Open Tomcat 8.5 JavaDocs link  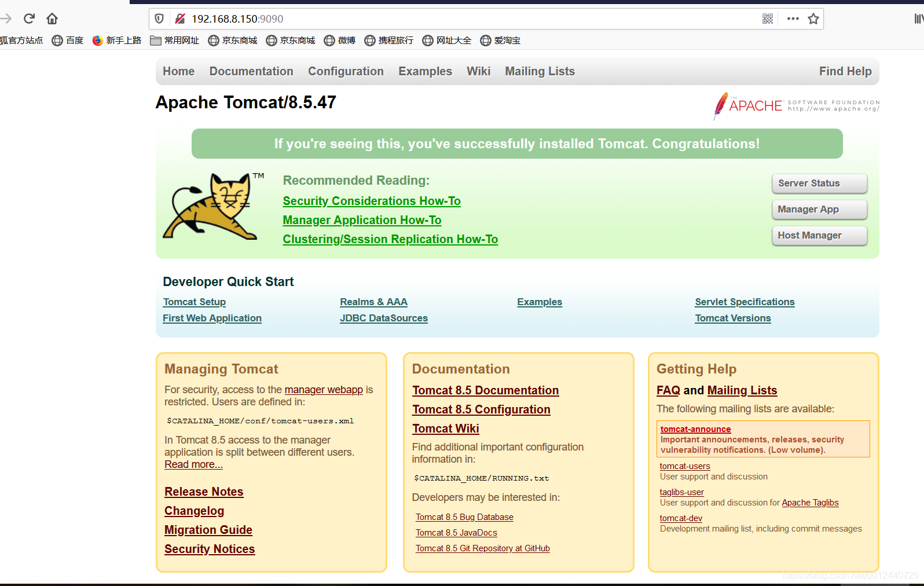pyautogui.click(x=456, y=533)
